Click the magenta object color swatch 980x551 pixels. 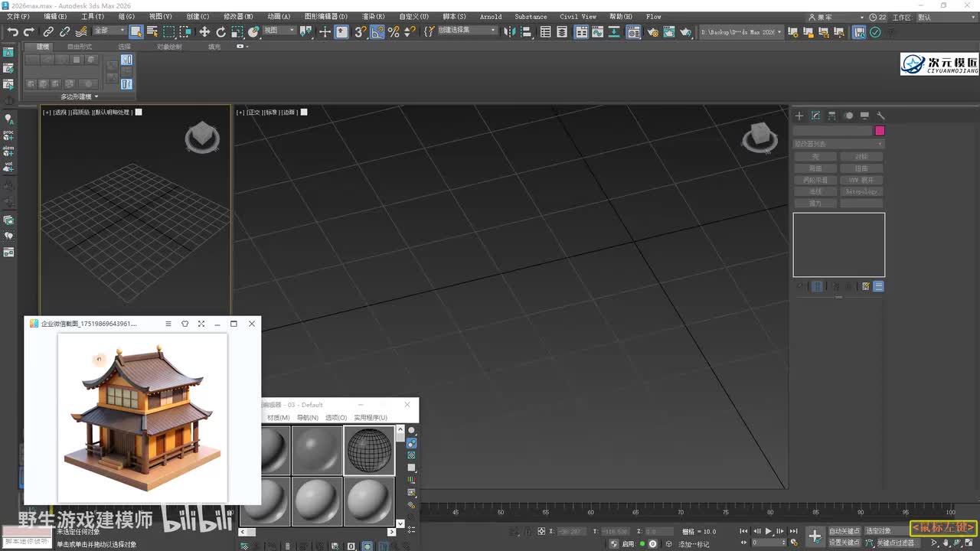point(880,131)
